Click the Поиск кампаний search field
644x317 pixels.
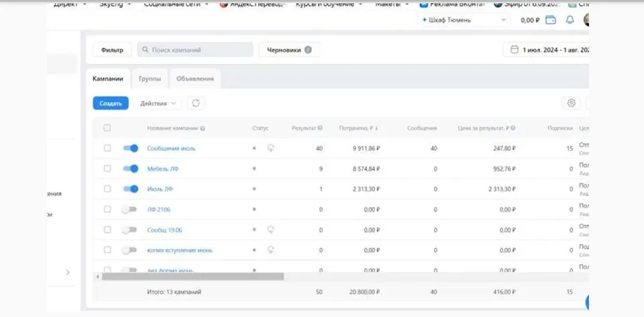coord(195,50)
